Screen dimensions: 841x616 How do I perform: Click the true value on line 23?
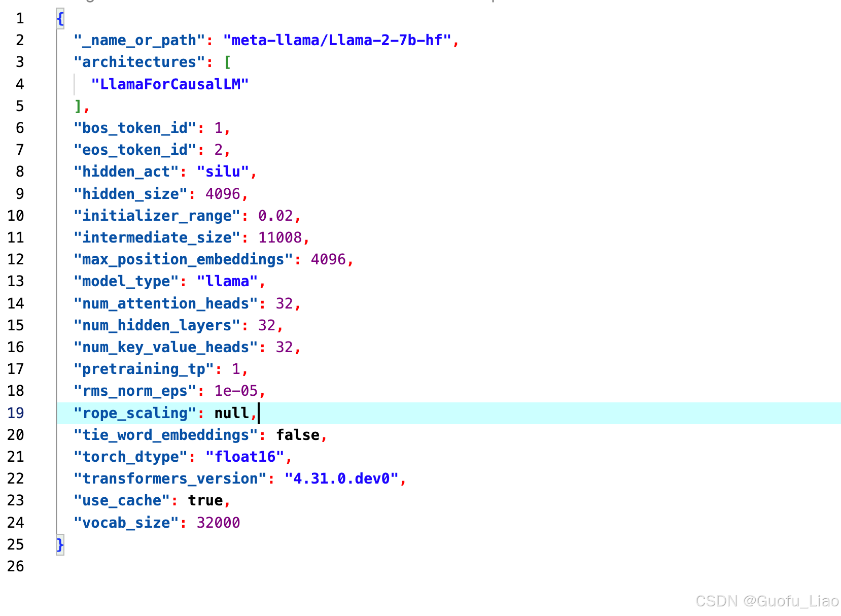(205, 500)
